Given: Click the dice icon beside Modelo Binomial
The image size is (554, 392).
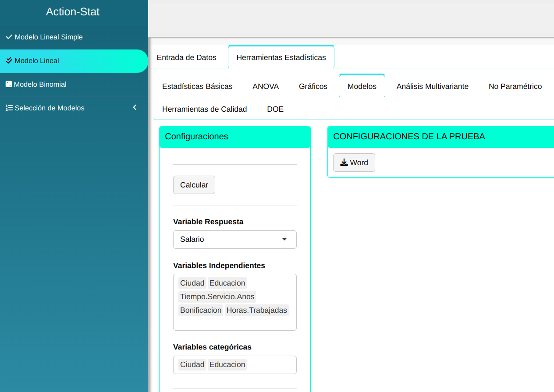Looking at the screenshot, I should pos(8,84).
